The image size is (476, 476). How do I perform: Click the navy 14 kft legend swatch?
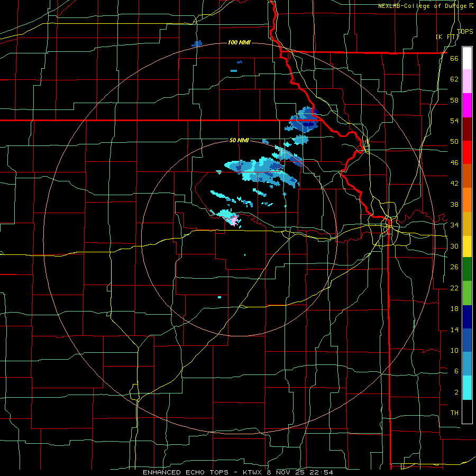pyautogui.click(x=467, y=317)
